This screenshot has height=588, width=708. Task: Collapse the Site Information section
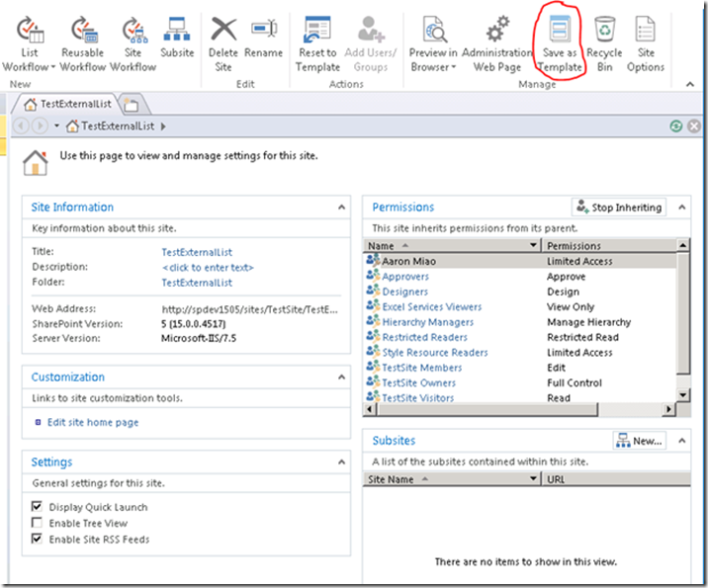(x=341, y=208)
